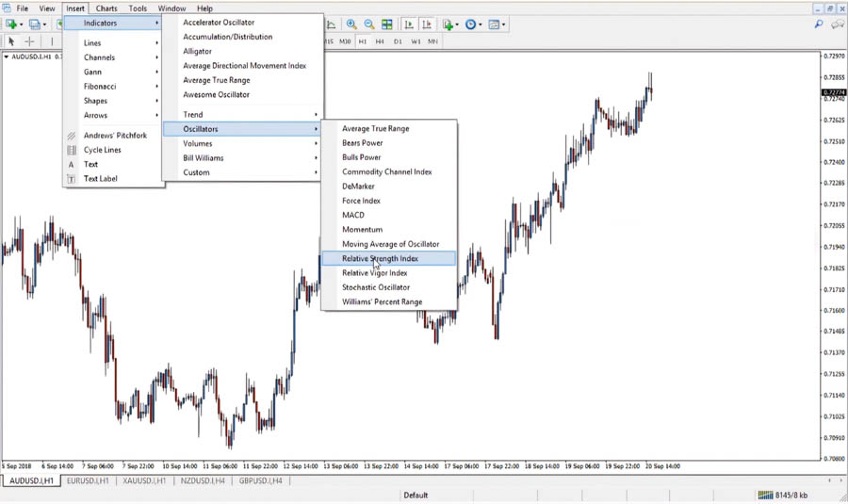Viewport: 848px width, 504px height.
Task: Open the Indicators list dropdown arrow
Action: point(457,24)
